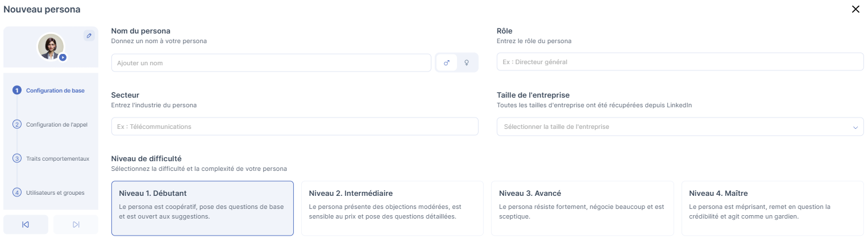This screenshot has height=239, width=868.
Task: Click the Rôle text field
Action: click(x=680, y=62)
